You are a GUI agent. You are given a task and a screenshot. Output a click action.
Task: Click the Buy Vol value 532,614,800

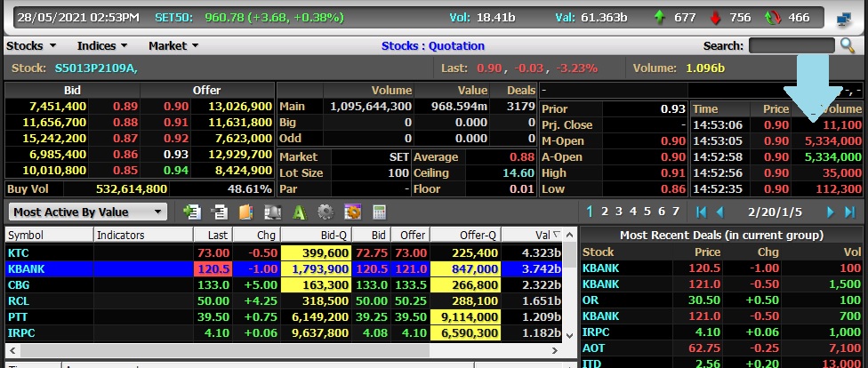(x=132, y=188)
